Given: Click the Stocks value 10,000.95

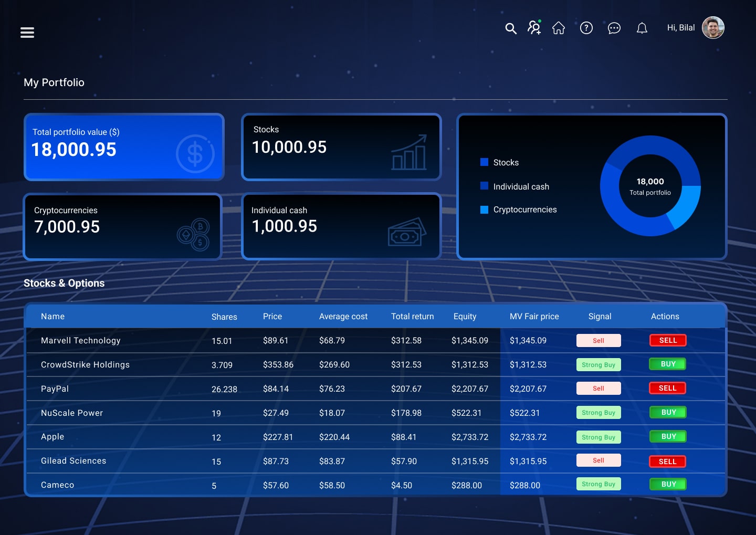Looking at the screenshot, I should (289, 147).
